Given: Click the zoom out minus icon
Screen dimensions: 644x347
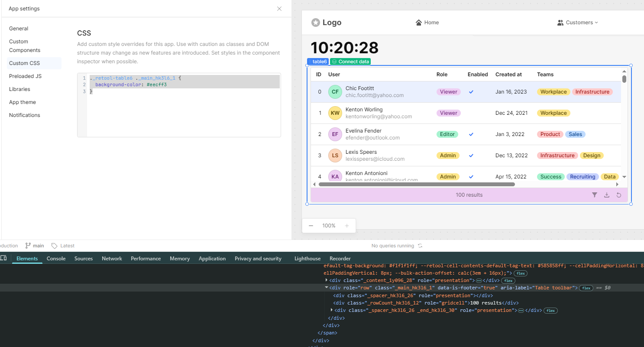Looking at the screenshot, I should coord(311,226).
